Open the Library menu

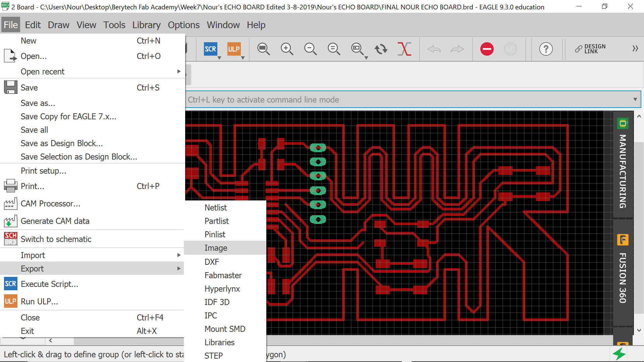click(x=146, y=25)
